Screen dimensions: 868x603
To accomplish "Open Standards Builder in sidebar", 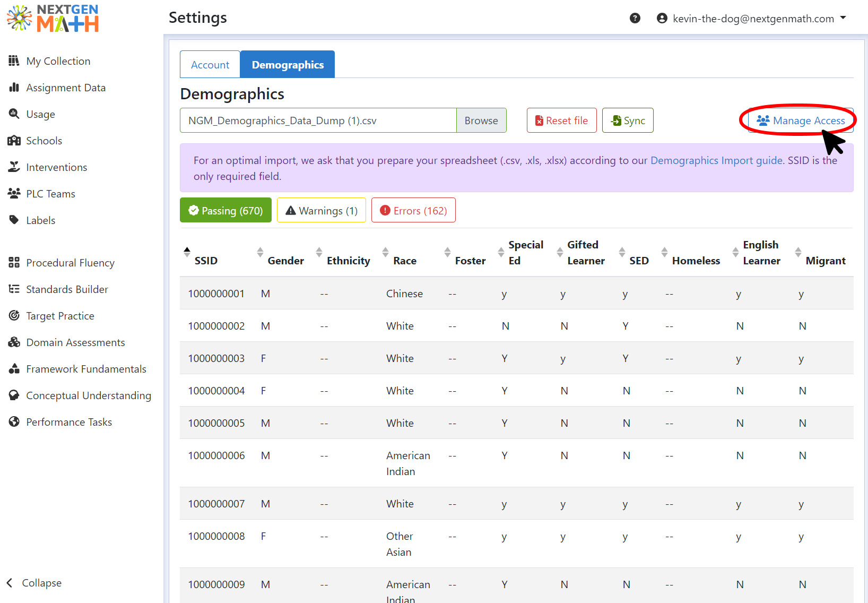I will coord(67,289).
